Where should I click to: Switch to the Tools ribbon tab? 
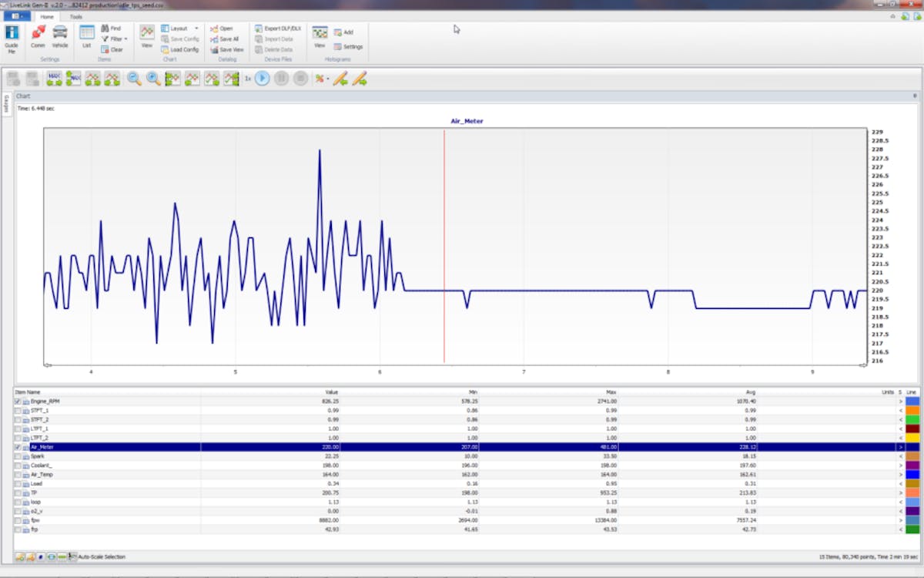(x=75, y=16)
